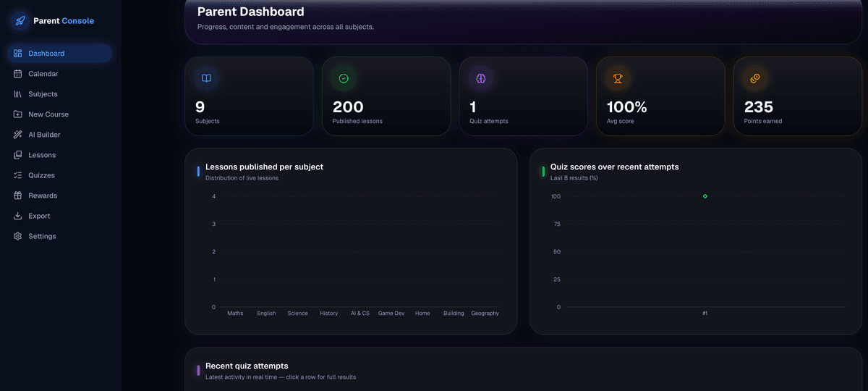The image size is (868, 391).
Task: Click the Calendar icon in sidebar
Action: pyautogui.click(x=18, y=74)
